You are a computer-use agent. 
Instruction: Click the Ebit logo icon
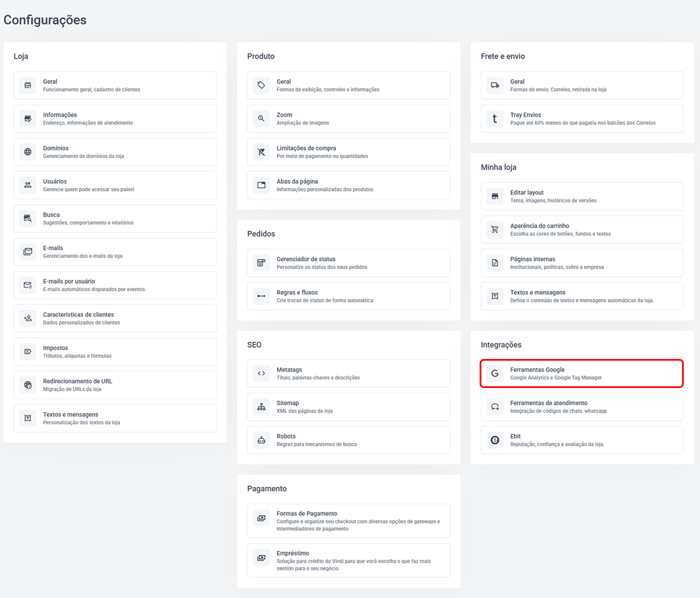(x=495, y=440)
